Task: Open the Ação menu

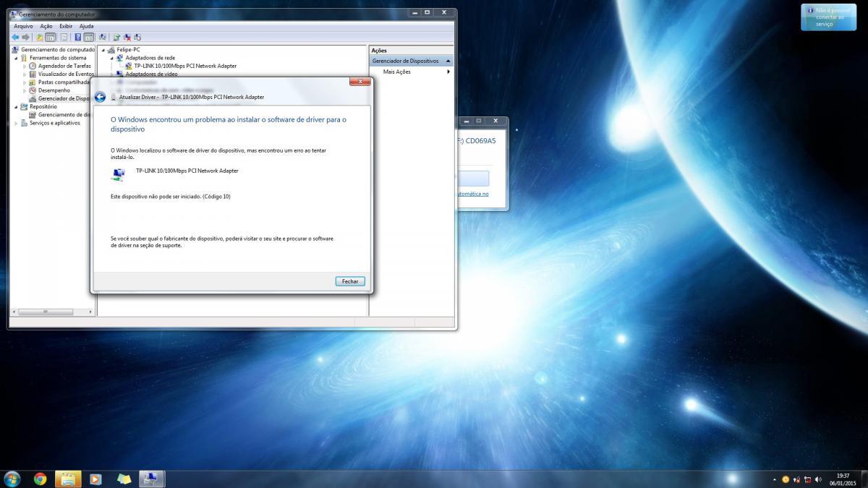Action: coord(46,26)
